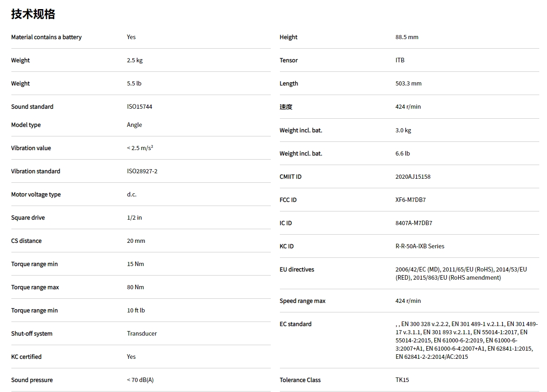This screenshot has height=392, width=547.
Task: Click the 技术规格 heading
Action: click(33, 14)
